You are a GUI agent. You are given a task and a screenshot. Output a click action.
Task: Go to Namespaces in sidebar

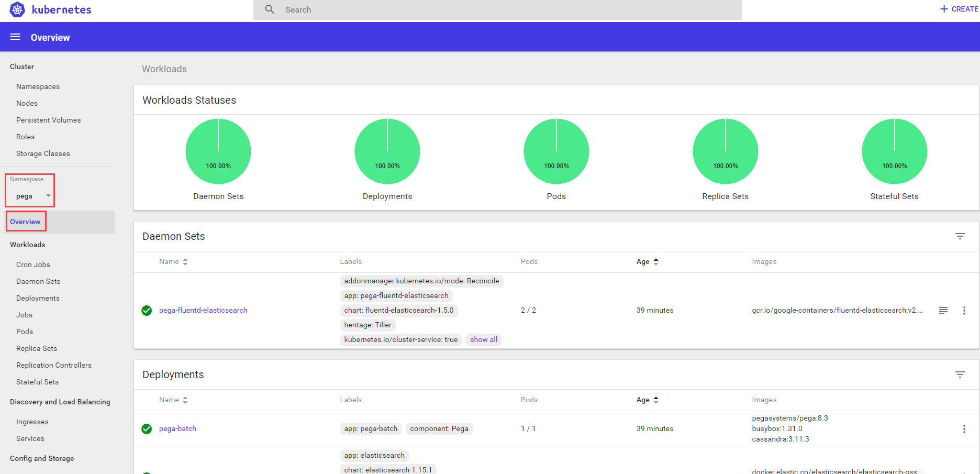click(38, 86)
